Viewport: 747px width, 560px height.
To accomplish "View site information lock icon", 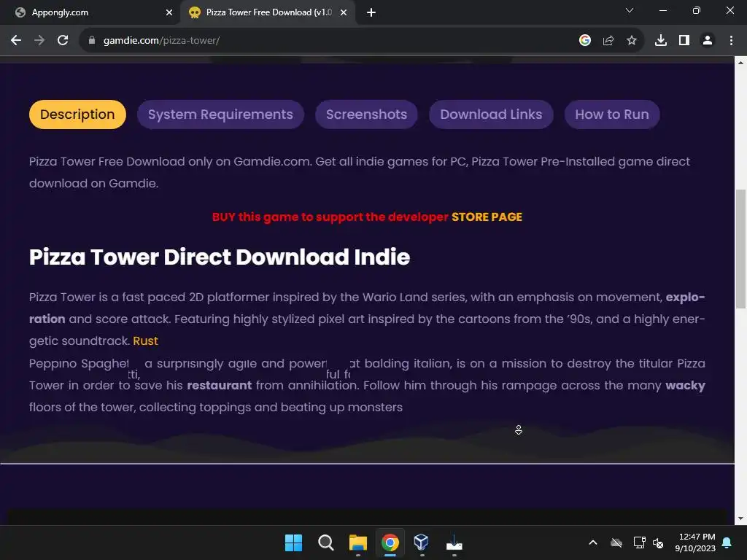I will tap(92, 41).
